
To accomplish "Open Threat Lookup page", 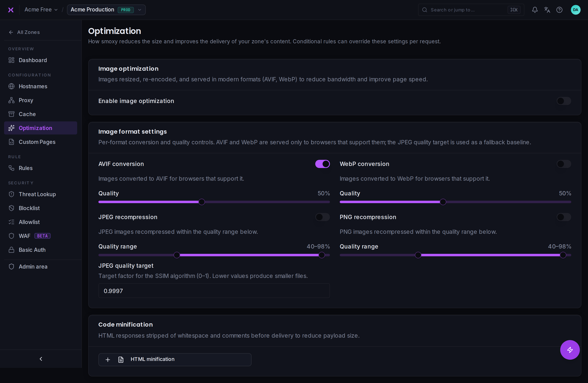I will [x=40, y=194].
